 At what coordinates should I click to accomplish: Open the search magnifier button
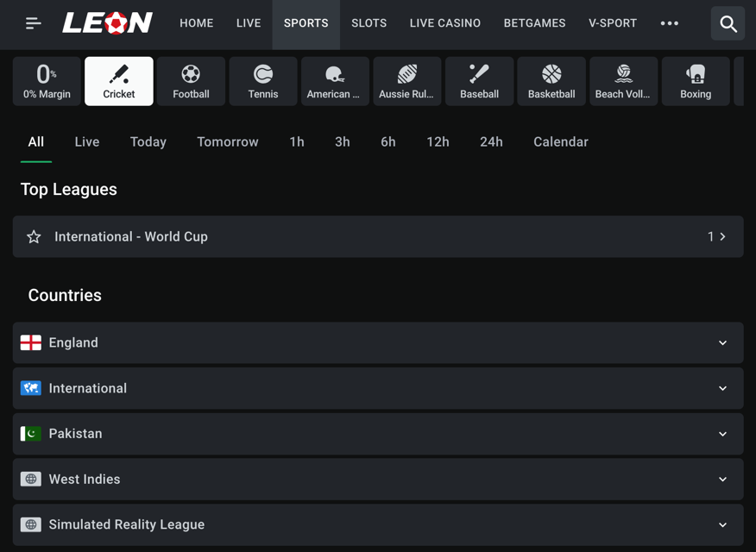pos(728,23)
